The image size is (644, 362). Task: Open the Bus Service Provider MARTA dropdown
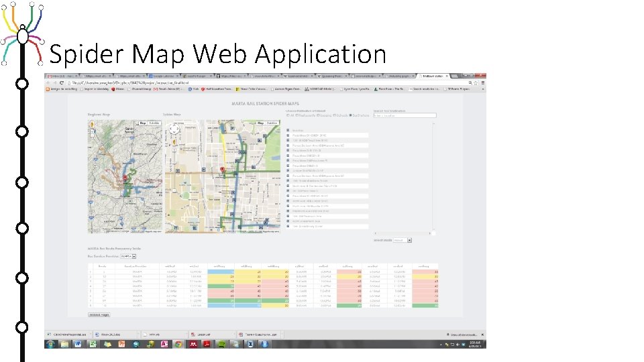[128, 256]
